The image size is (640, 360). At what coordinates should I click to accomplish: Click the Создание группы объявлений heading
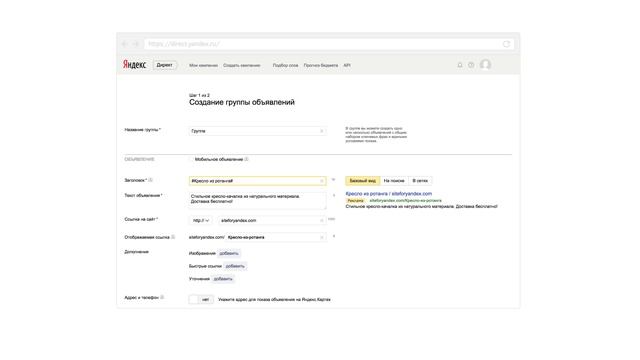click(x=242, y=102)
